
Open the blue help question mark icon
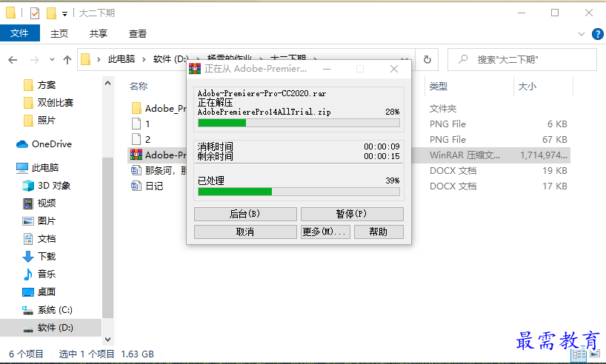tap(598, 34)
